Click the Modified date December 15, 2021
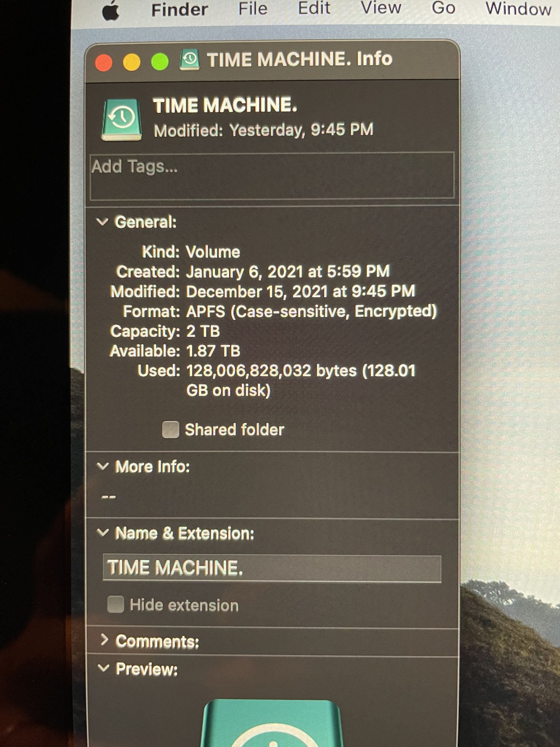 click(x=301, y=292)
